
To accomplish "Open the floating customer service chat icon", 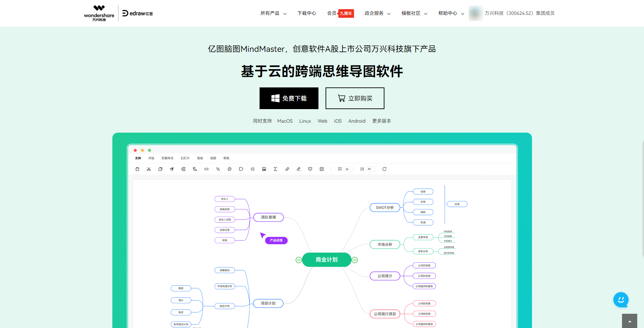I will (x=621, y=300).
